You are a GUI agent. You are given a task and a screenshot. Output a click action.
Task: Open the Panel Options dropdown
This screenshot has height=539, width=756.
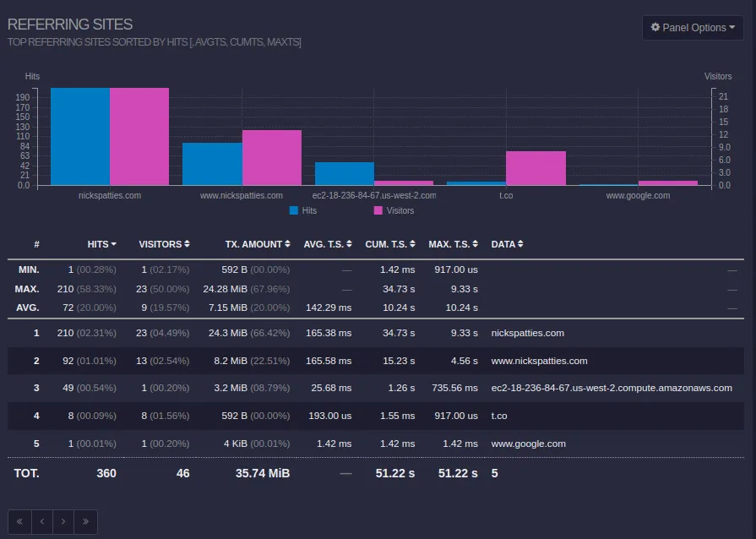[x=693, y=27]
